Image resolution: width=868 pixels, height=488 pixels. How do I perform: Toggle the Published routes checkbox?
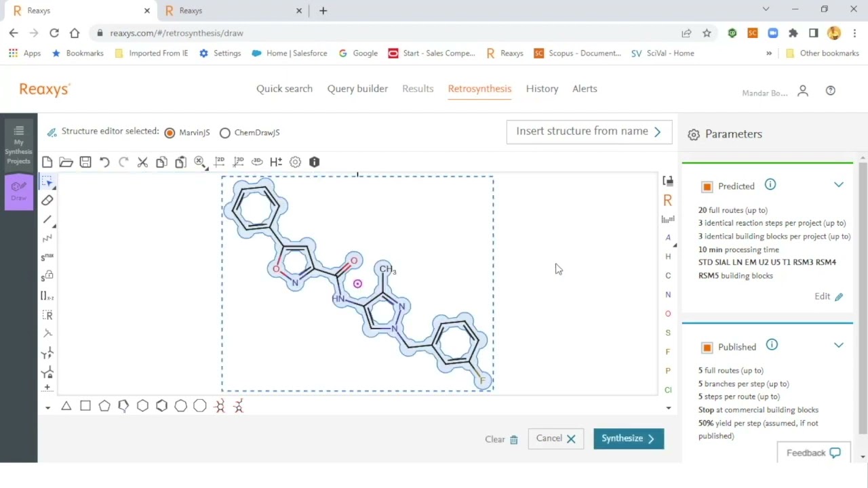click(x=707, y=347)
